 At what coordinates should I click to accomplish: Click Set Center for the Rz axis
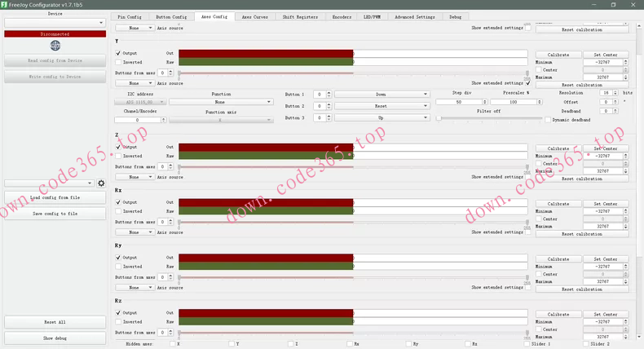click(x=606, y=315)
